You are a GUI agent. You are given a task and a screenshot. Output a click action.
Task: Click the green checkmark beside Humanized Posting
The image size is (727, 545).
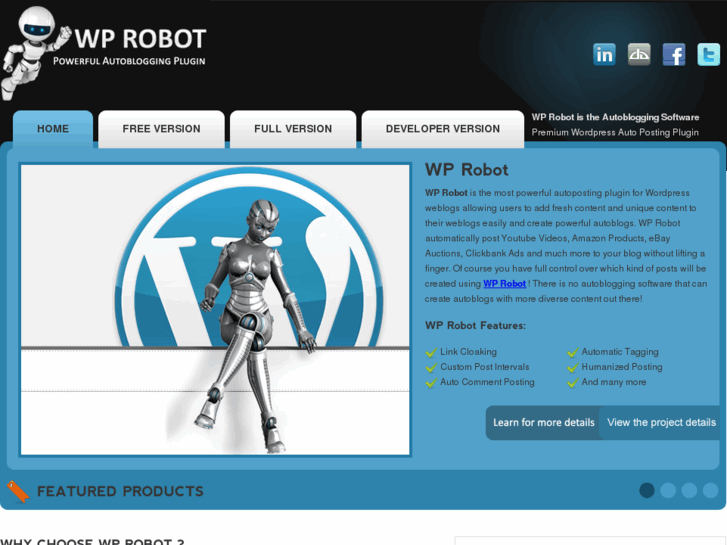coord(573,368)
